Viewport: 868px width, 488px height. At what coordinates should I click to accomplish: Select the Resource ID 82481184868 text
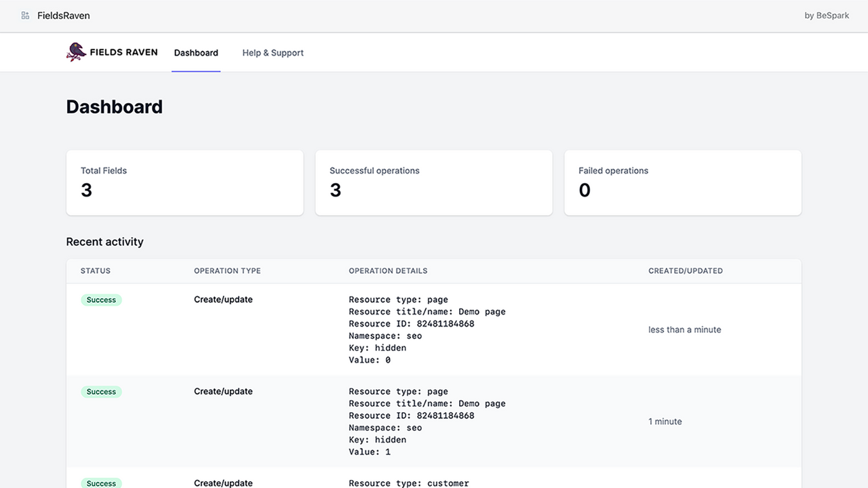[411, 323]
